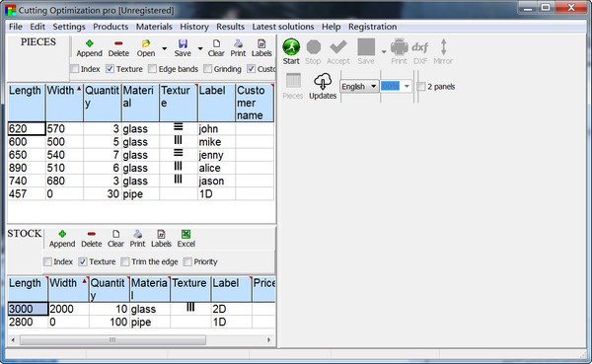Click the stock scrollbar left arrow
Screen dimensions: 592x364
[13, 340]
